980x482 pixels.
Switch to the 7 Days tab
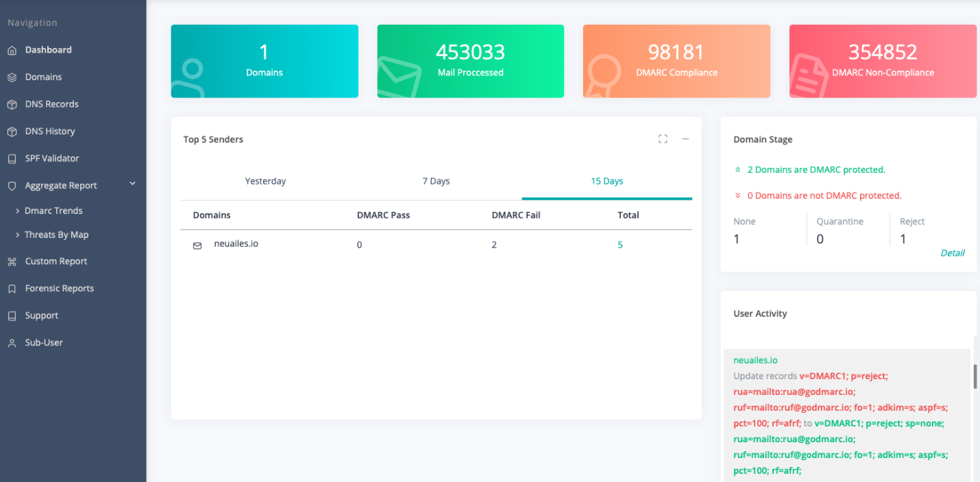[436, 181]
